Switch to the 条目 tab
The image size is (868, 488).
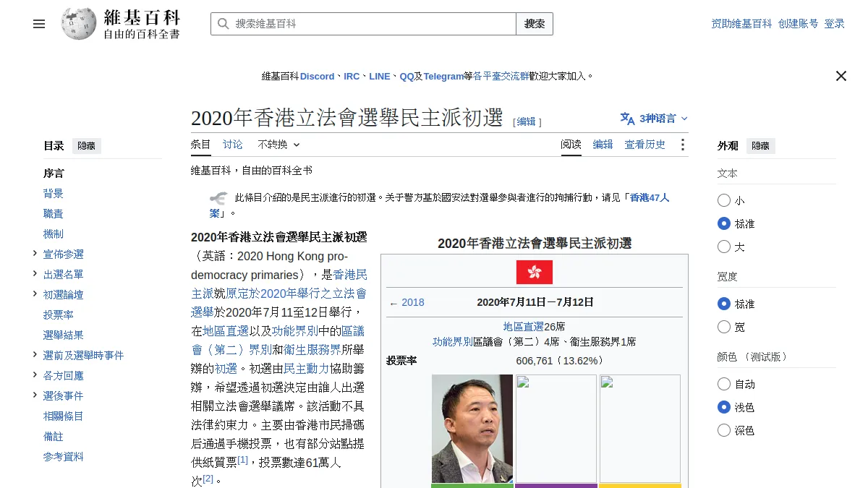point(201,145)
